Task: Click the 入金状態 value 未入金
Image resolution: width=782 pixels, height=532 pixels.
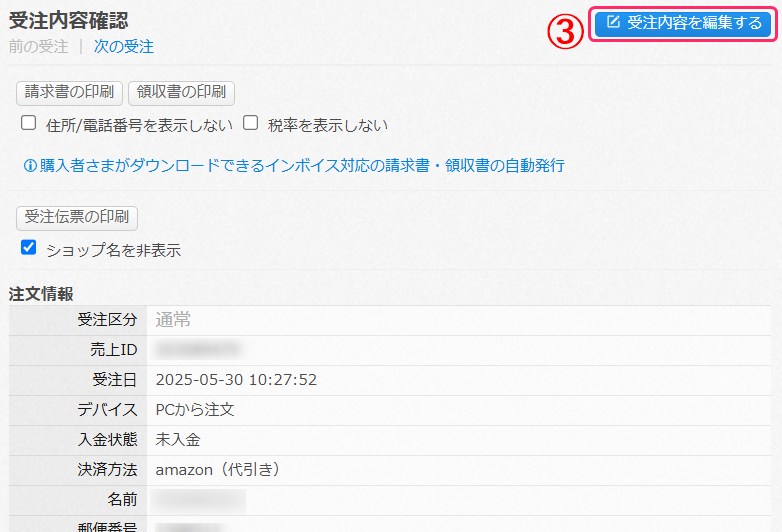Action: (178, 439)
